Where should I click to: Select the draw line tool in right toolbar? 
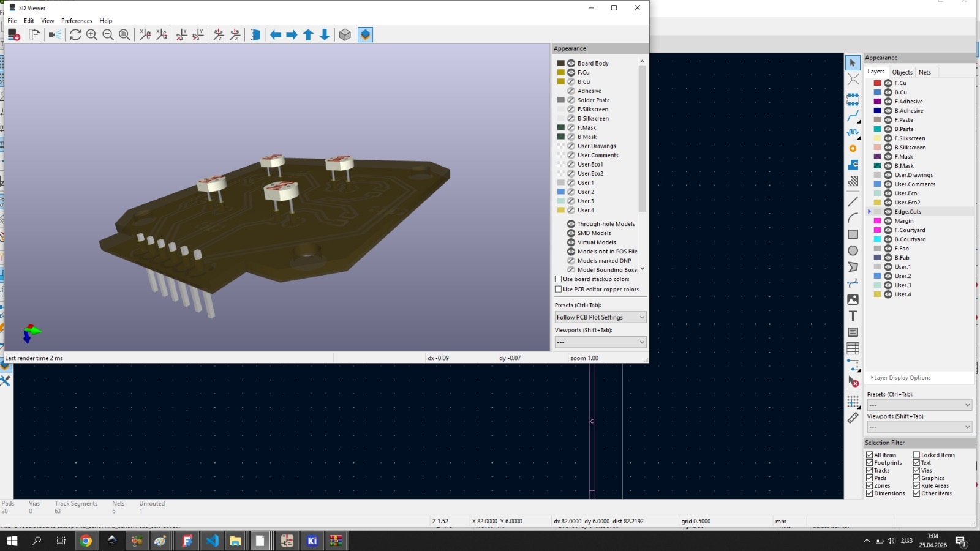click(853, 201)
